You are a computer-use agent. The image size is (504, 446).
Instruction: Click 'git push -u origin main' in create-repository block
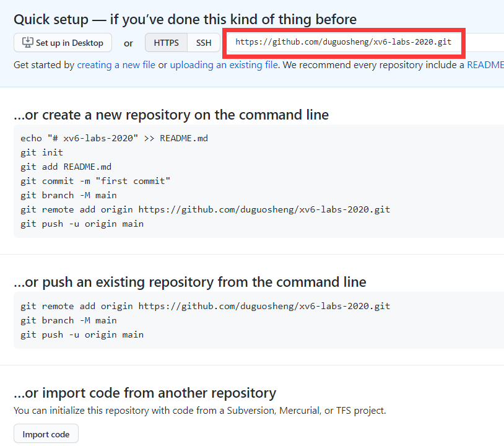[82, 224]
